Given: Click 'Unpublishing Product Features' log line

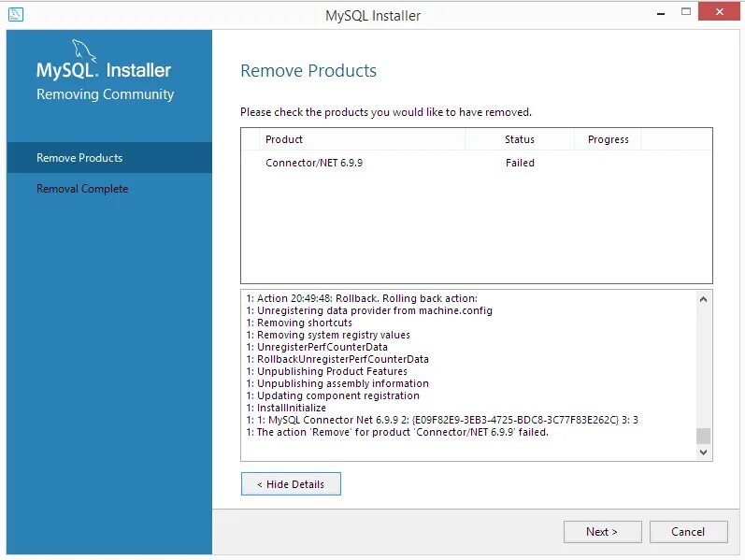Looking at the screenshot, I should [326, 371].
